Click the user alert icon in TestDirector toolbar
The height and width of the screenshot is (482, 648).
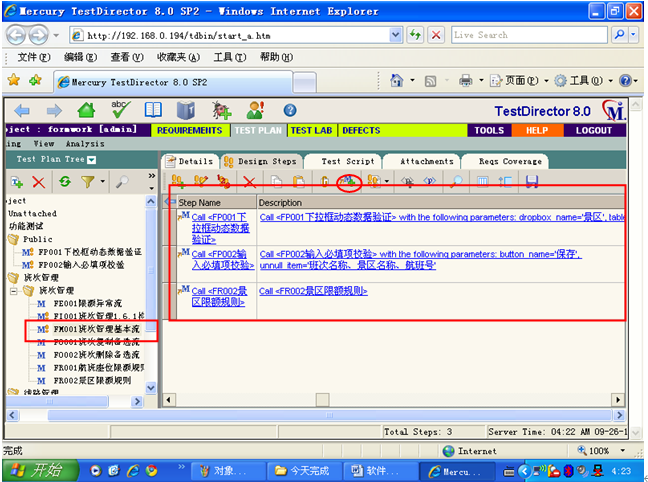[x=255, y=110]
